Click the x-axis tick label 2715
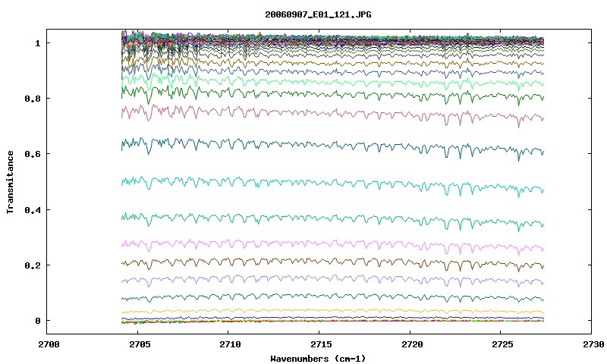The width and height of the screenshot is (607, 364). [x=321, y=344]
